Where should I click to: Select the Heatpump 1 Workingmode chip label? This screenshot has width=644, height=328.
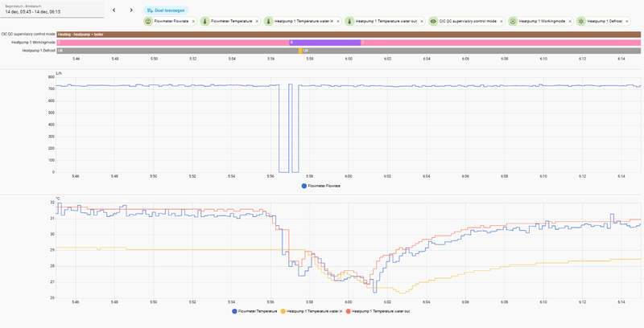point(542,22)
